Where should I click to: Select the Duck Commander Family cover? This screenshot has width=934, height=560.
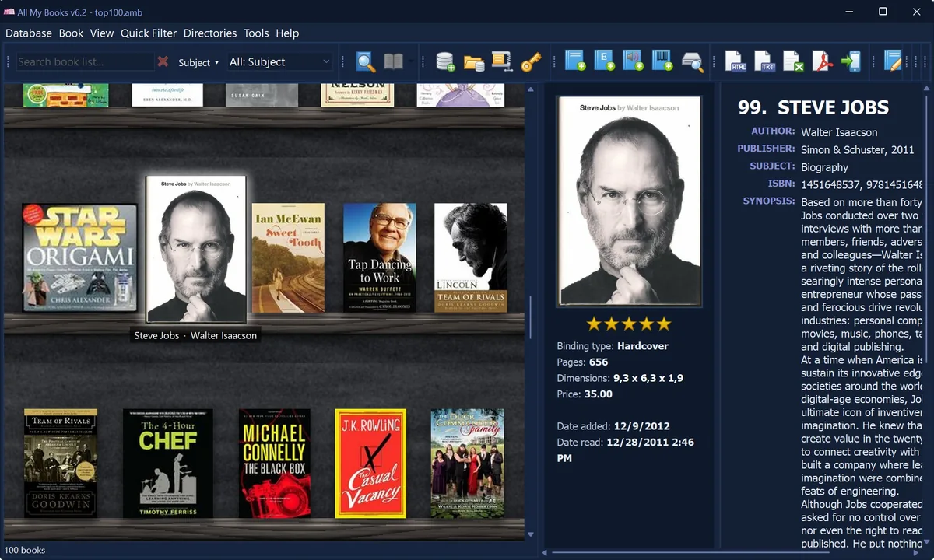click(x=467, y=463)
